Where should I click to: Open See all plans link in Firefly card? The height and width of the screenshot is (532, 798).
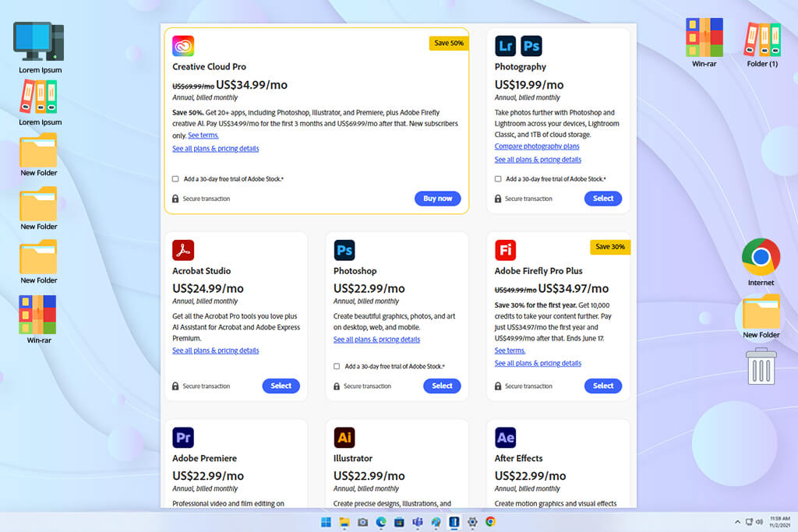tap(538, 363)
